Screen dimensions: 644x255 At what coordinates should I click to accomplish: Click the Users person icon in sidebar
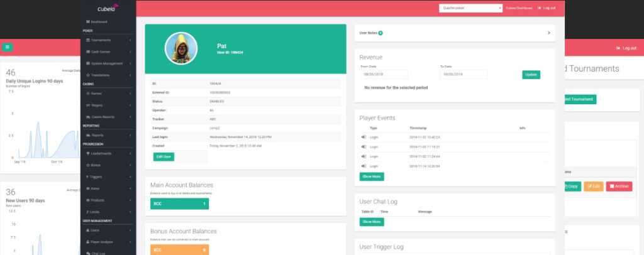pos(88,231)
